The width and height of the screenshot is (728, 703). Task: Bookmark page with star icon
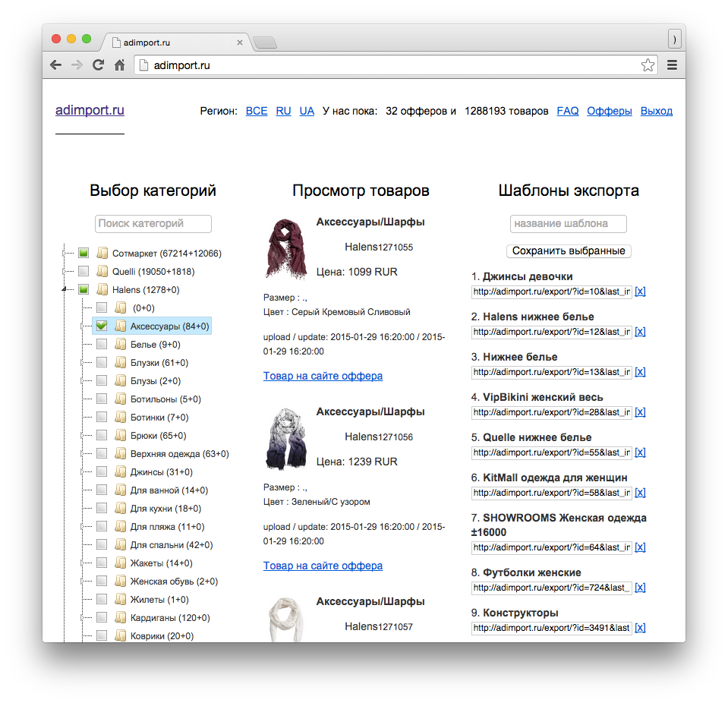pos(648,65)
